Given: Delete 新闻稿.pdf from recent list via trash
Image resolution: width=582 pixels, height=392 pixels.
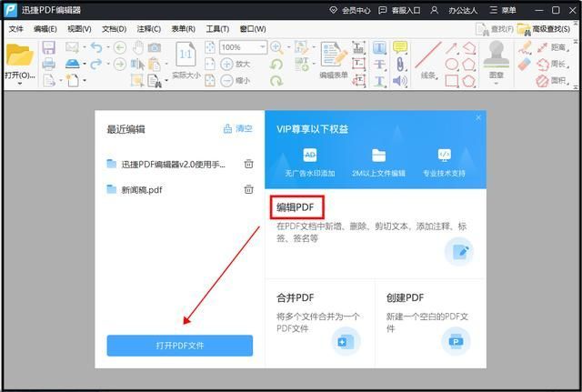Looking at the screenshot, I should click(x=248, y=189).
